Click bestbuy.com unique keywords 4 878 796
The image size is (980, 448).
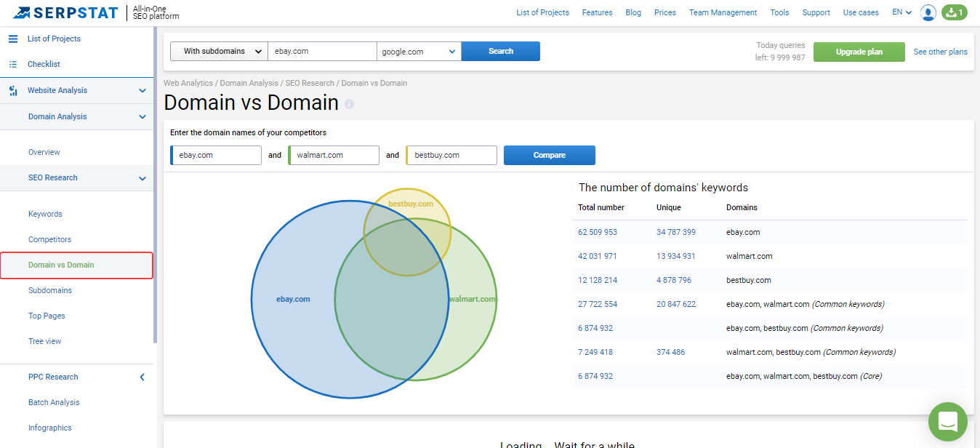pyautogui.click(x=674, y=280)
